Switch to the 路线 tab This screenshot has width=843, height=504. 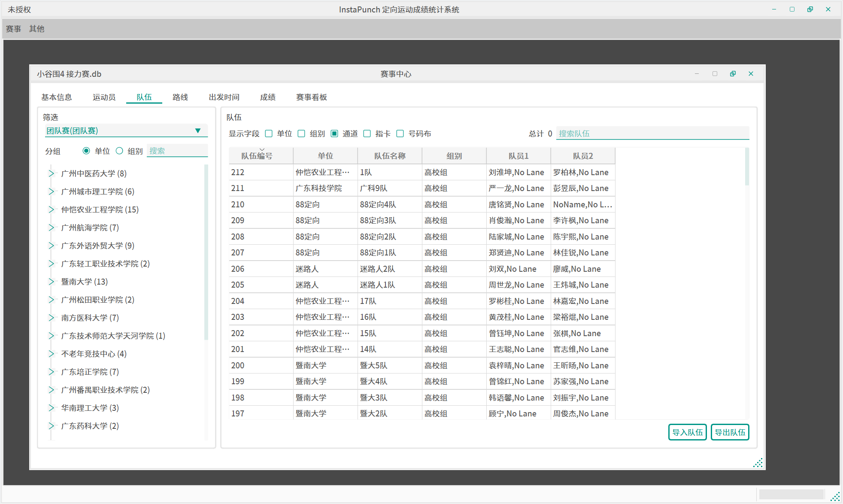pos(180,97)
